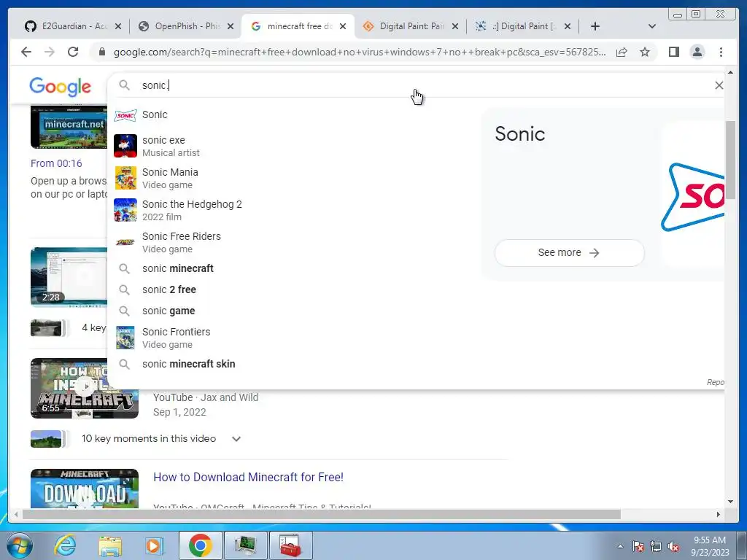
Task: Open a new tab with plus button
Action: 595,26
